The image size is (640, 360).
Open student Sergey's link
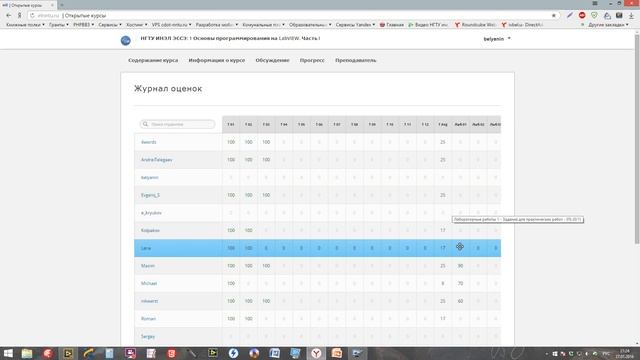148,336
